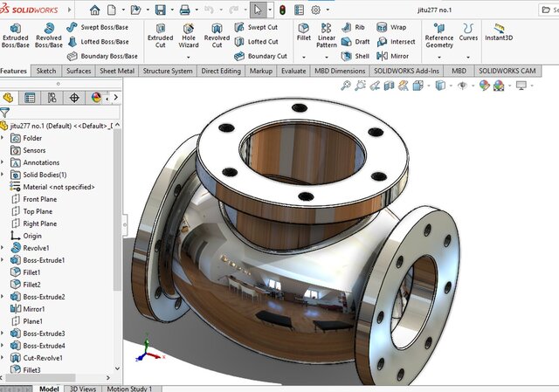Switch to the Evaluate tab

(293, 71)
